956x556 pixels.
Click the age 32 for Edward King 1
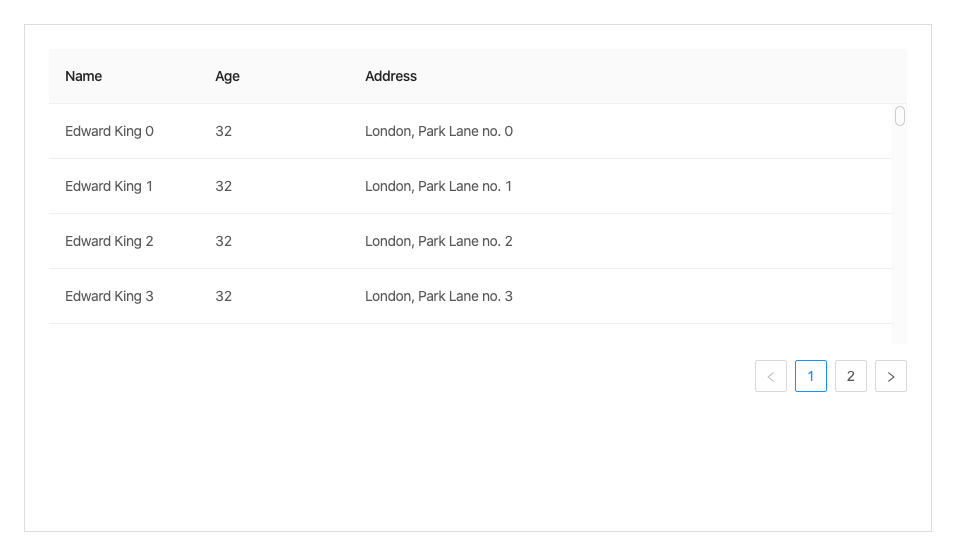(223, 186)
